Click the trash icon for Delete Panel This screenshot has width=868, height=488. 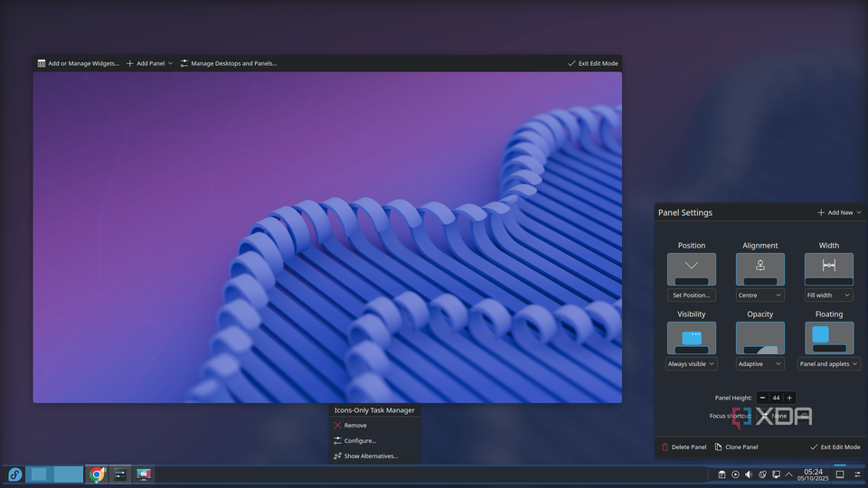pyautogui.click(x=665, y=447)
